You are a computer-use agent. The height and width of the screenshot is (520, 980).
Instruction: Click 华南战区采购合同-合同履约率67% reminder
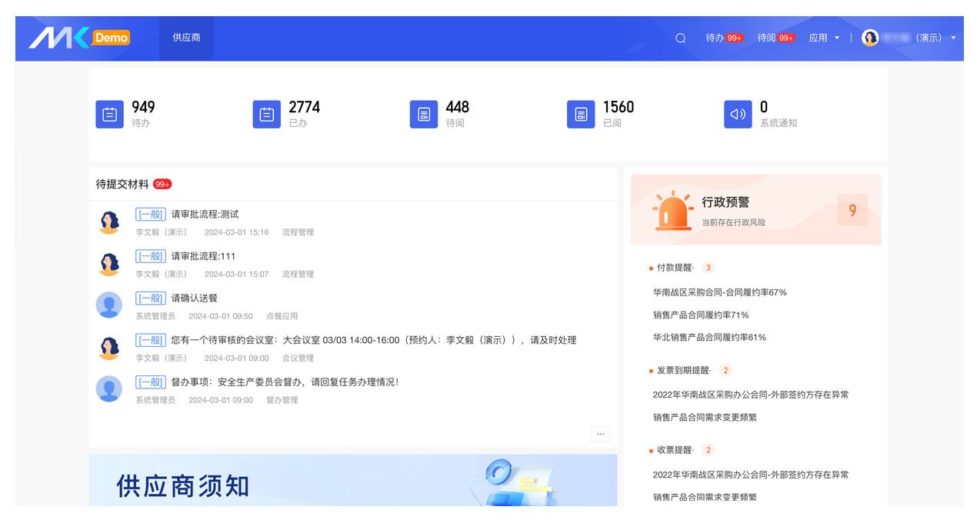pyautogui.click(x=719, y=292)
